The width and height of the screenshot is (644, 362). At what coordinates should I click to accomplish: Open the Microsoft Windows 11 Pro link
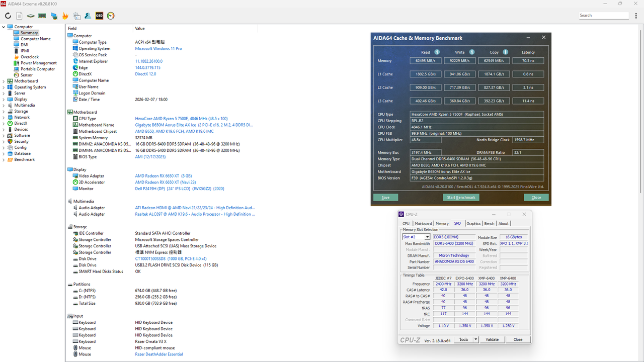tap(158, 49)
